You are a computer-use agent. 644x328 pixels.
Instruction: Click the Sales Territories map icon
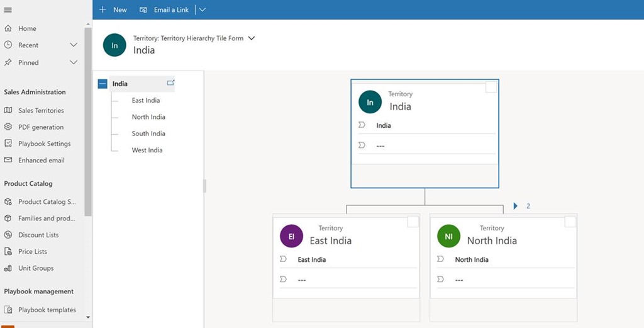8,110
